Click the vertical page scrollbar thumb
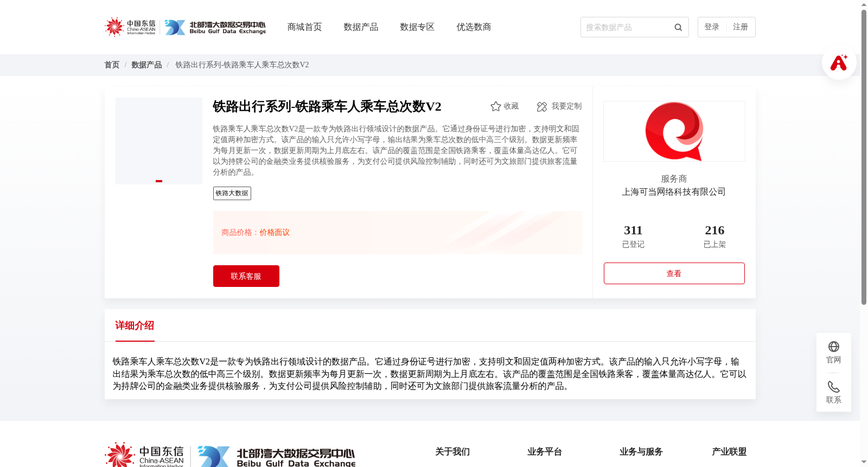This screenshot has height=467, width=868. pyautogui.click(x=864, y=157)
